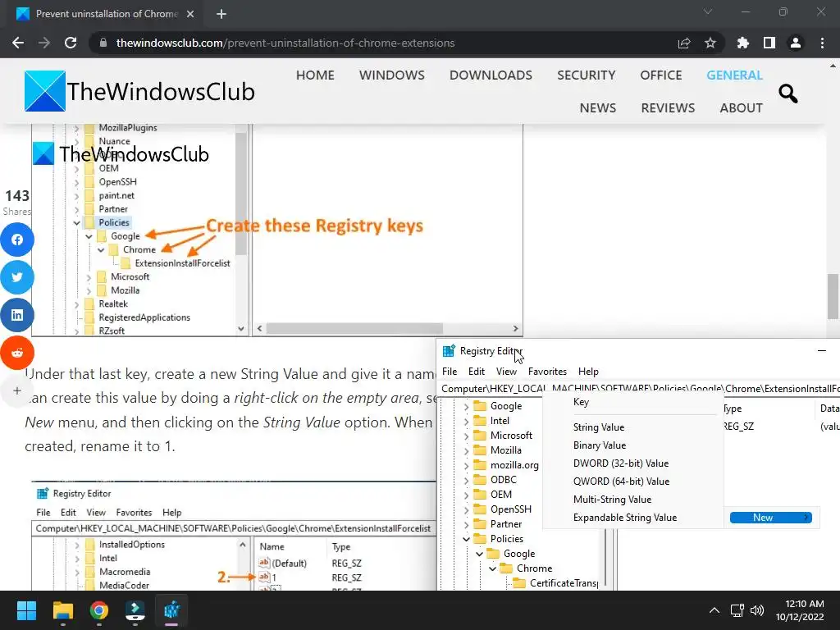
Task: Click the Chrome back arrow
Action: (x=18, y=43)
